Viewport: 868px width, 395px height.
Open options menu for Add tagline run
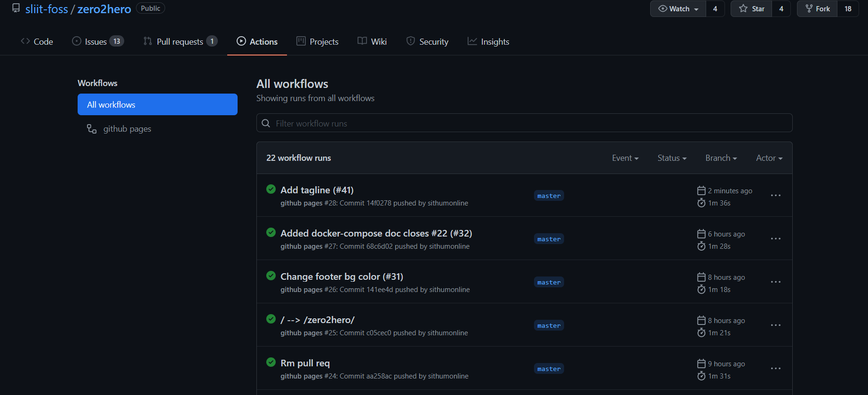pyautogui.click(x=776, y=195)
